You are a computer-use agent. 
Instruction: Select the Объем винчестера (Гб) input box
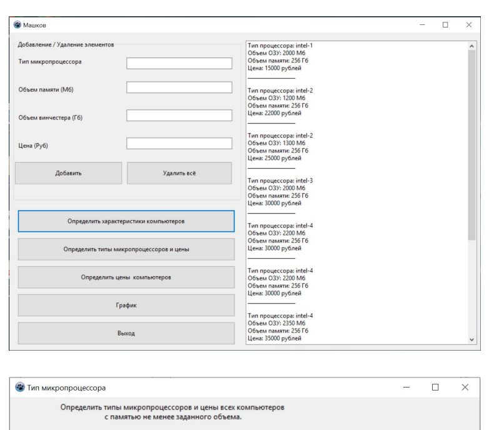click(179, 116)
